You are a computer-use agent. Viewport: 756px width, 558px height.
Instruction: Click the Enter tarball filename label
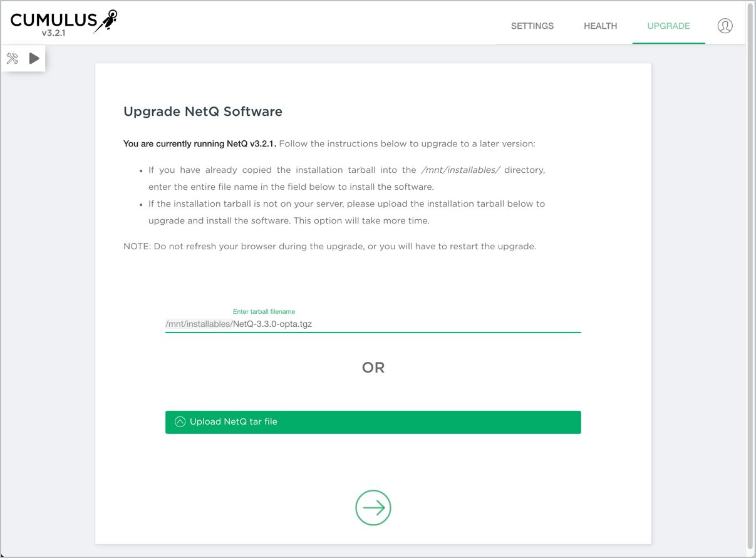click(264, 311)
